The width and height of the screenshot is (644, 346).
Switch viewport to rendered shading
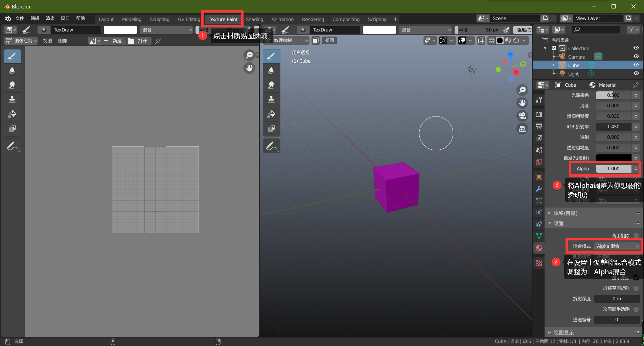[516, 41]
